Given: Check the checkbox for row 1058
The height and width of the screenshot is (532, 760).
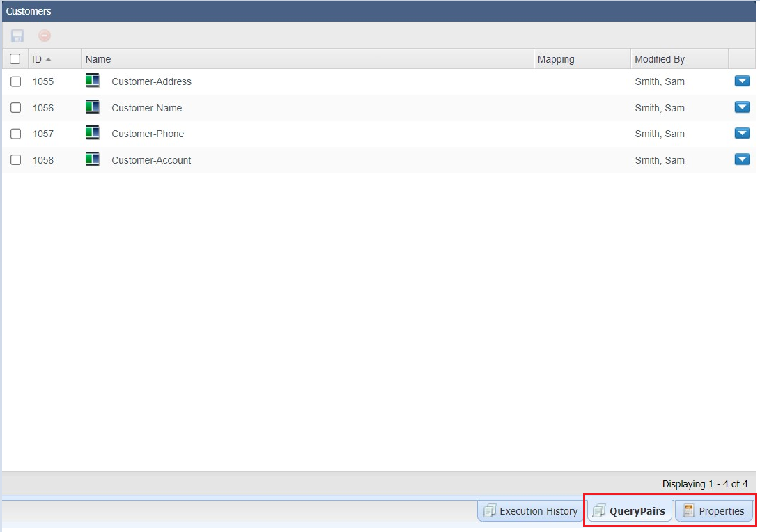Looking at the screenshot, I should point(15,160).
